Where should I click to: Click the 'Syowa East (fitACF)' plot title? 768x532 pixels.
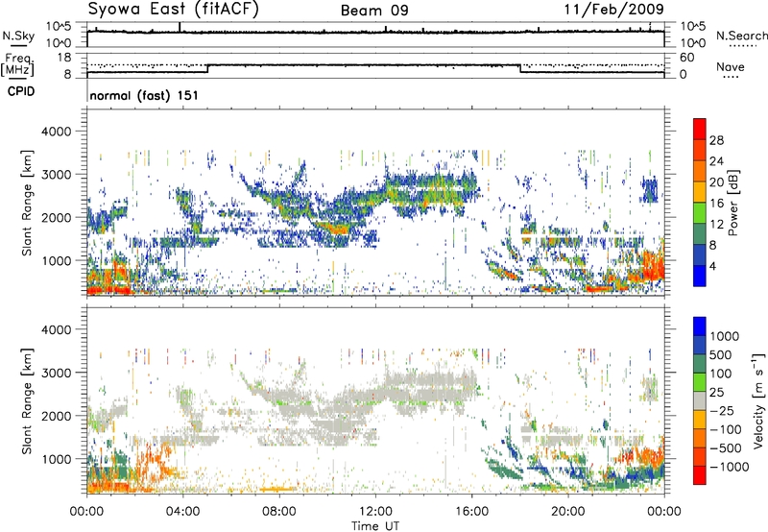(173, 9)
